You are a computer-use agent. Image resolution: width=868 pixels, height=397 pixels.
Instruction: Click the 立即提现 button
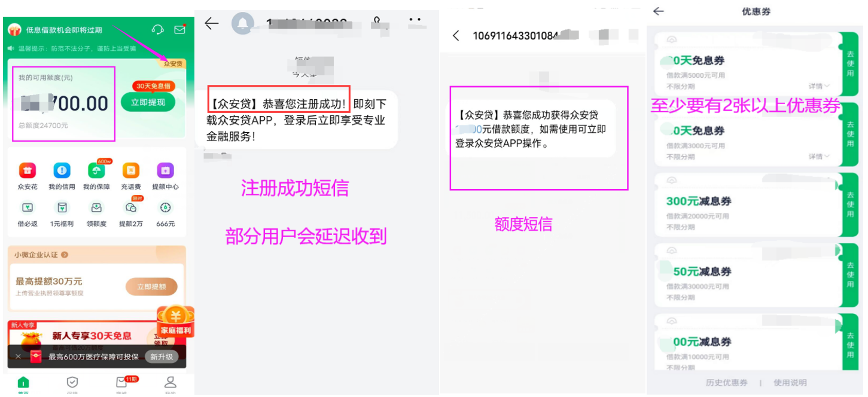coord(148,102)
